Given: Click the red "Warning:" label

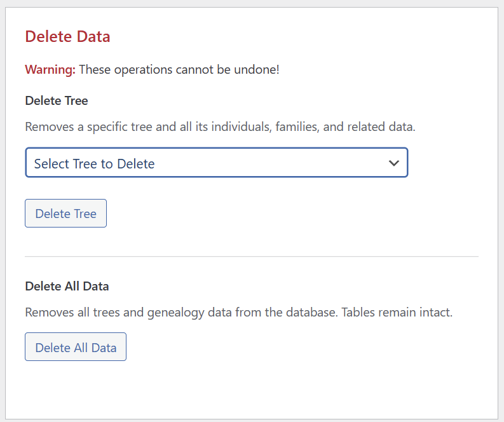Looking at the screenshot, I should pyautogui.click(x=50, y=69).
